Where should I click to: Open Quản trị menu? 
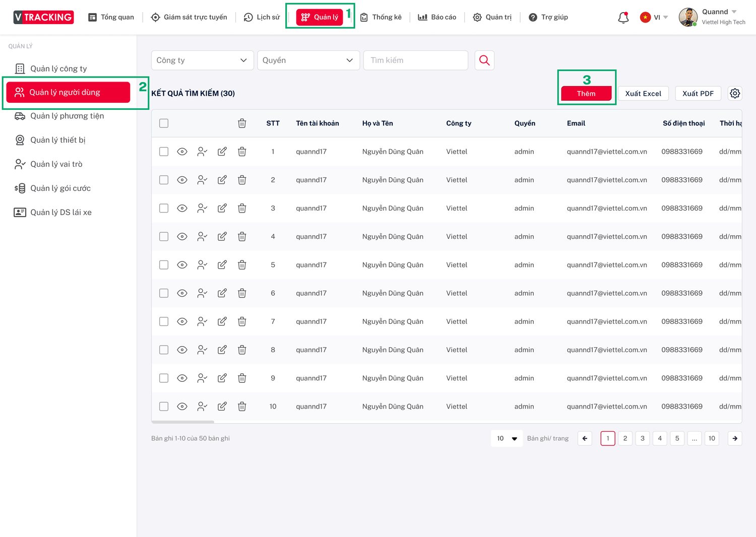492,17
